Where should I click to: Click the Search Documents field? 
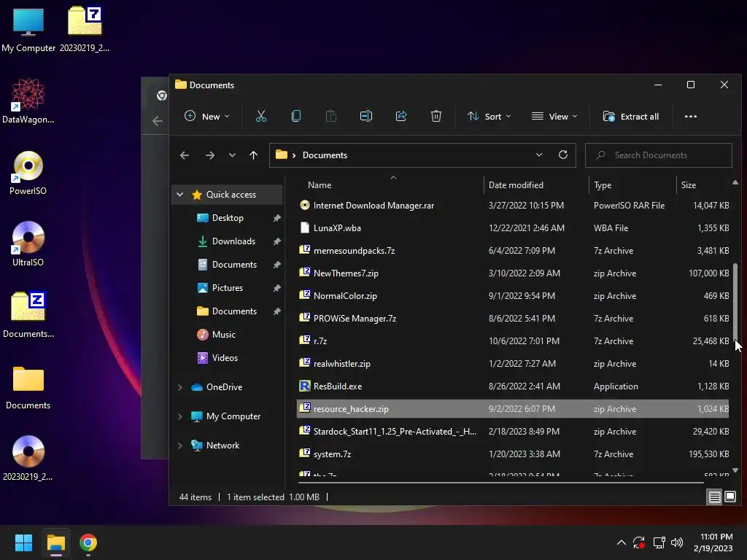click(x=659, y=155)
